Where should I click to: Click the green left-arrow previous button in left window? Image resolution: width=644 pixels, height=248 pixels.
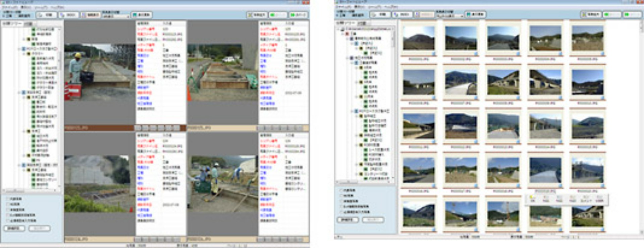(x=278, y=15)
